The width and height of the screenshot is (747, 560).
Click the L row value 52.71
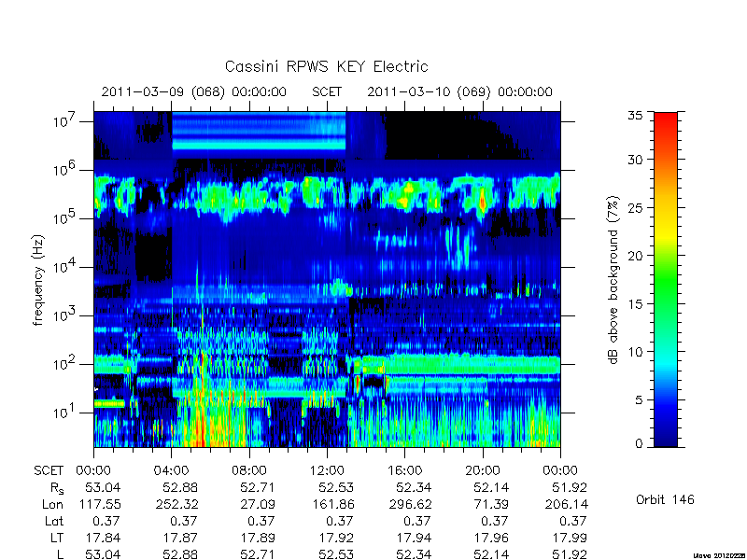click(259, 554)
